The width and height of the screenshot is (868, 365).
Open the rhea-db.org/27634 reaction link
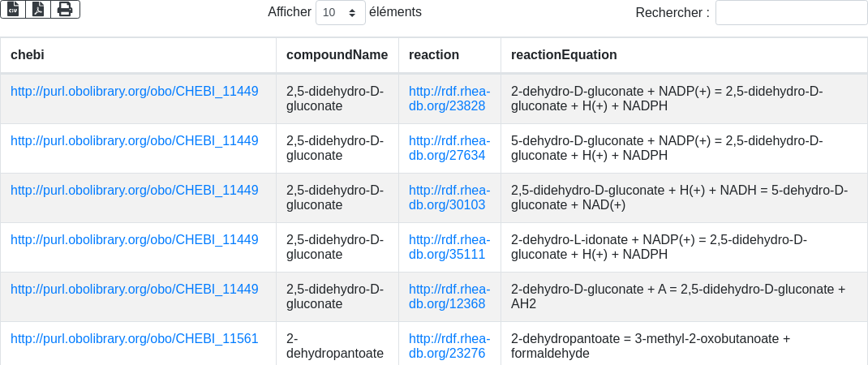(449, 148)
